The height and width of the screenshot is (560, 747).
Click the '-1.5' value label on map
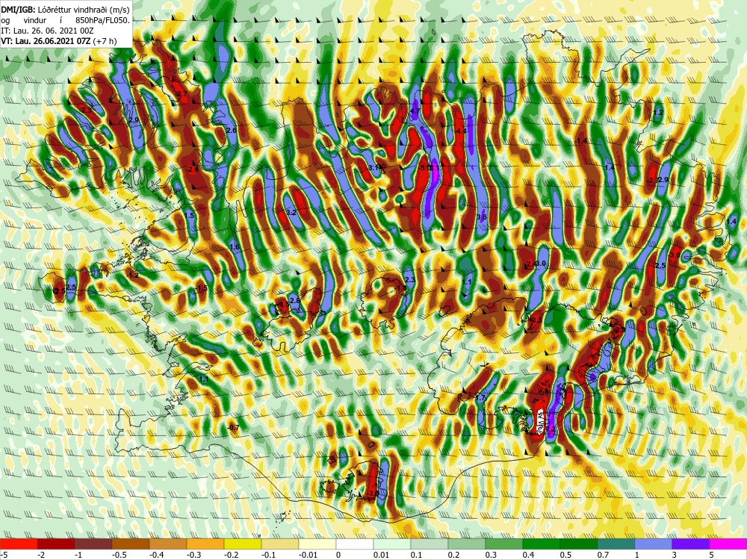(202, 287)
